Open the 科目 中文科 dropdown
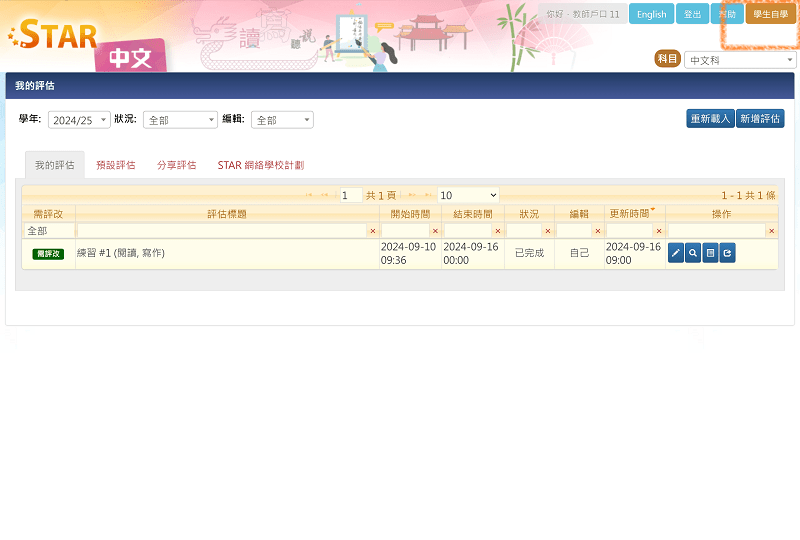The height and width of the screenshot is (540, 800). tap(740, 60)
